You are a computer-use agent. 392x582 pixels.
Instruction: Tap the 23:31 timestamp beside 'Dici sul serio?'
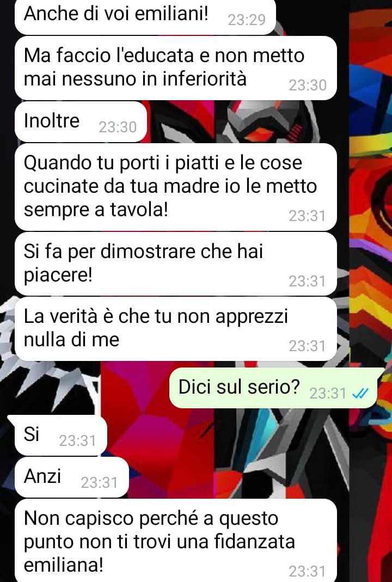click(x=328, y=394)
